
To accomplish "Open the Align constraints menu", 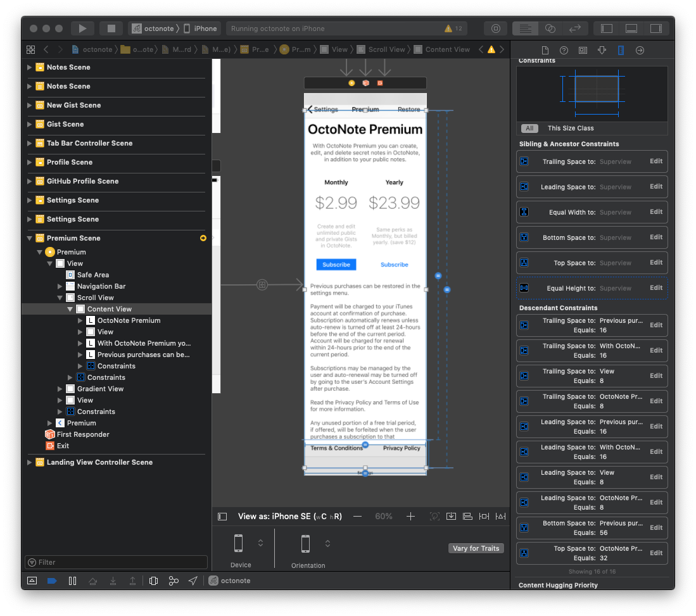I will coord(467,516).
